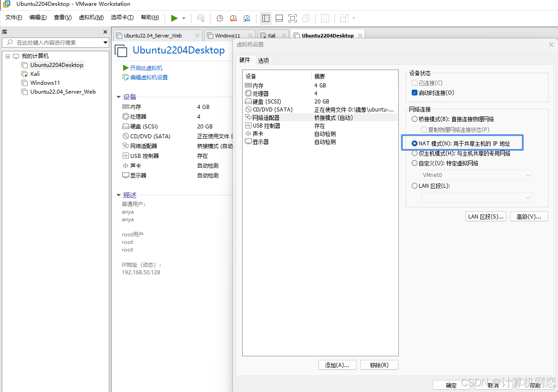This screenshot has height=392, width=558.
Task: Collapse the 我的计算机 tree node
Action: pyautogui.click(x=8, y=56)
